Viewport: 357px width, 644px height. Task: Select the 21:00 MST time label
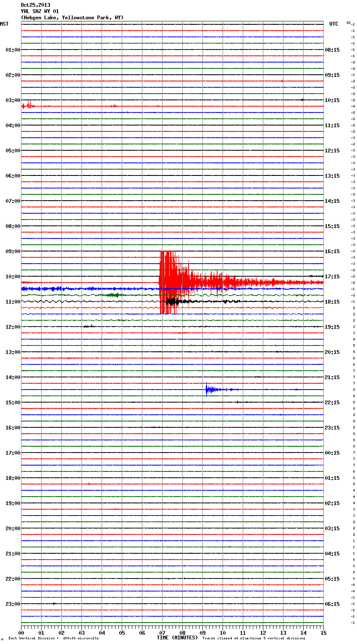pos(13,554)
